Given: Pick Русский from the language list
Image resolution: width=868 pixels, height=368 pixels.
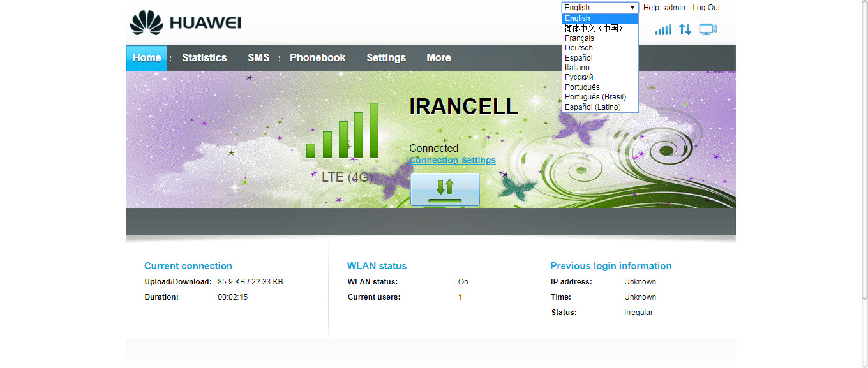Looking at the screenshot, I should point(600,77).
